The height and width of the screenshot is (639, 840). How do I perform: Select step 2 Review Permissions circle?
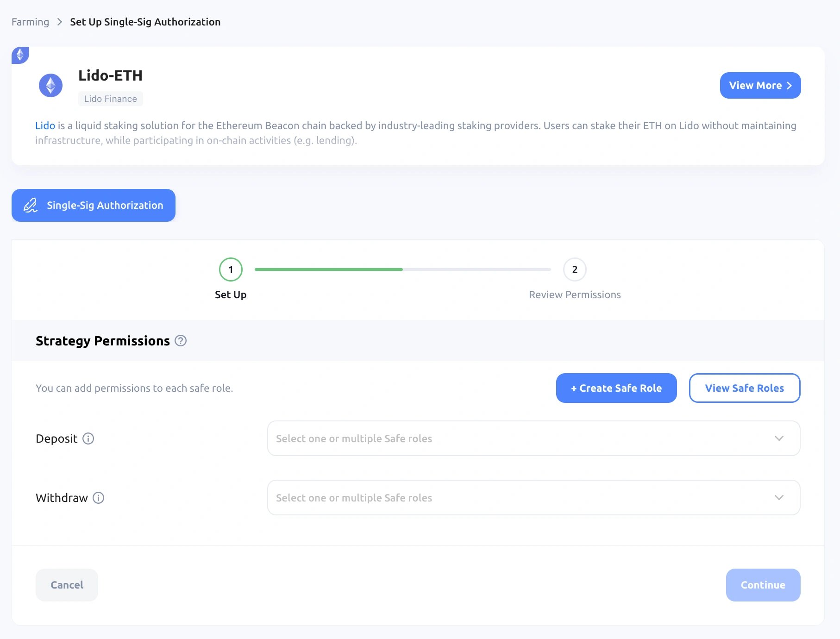(575, 269)
